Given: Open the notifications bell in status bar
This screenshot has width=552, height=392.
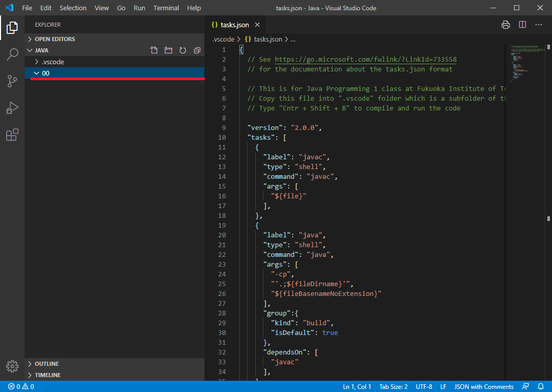Looking at the screenshot, I should [x=541, y=386].
